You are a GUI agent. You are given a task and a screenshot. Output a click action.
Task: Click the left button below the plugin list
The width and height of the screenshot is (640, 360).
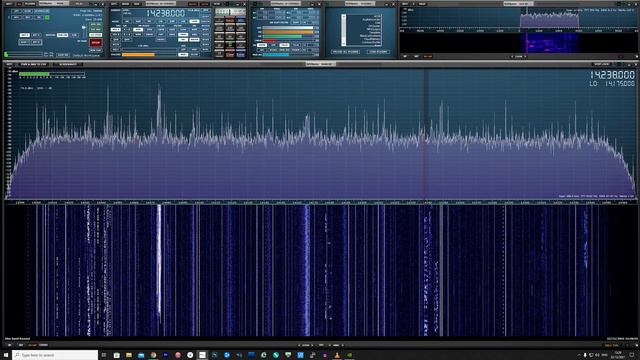pos(345,52)
